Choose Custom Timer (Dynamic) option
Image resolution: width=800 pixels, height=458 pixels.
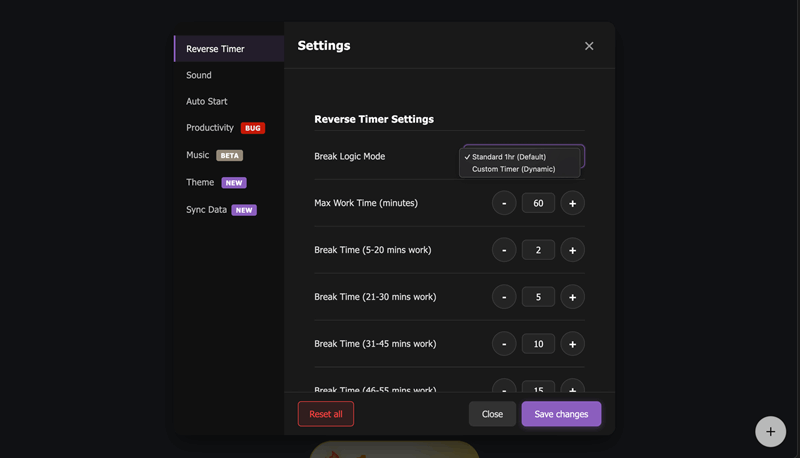pos(513,169)
